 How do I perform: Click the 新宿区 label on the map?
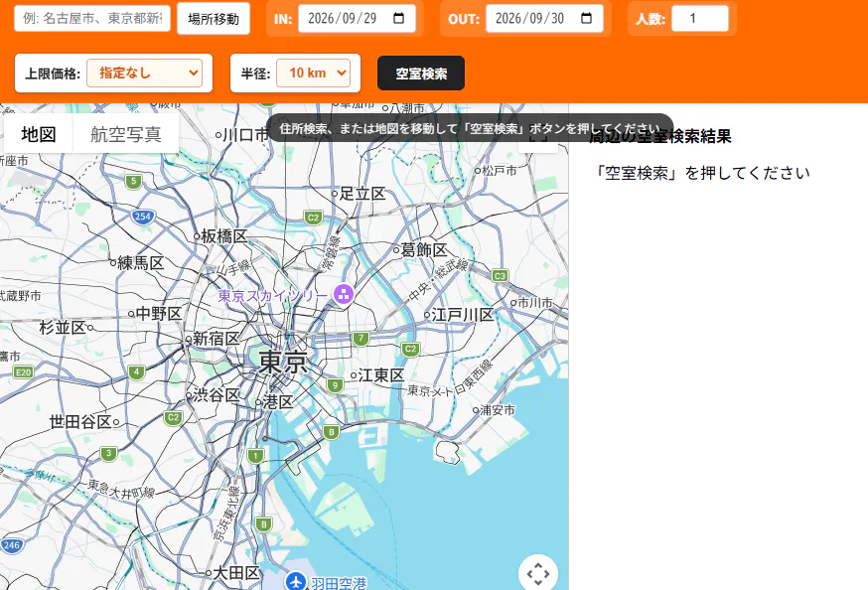click(216, 338)
